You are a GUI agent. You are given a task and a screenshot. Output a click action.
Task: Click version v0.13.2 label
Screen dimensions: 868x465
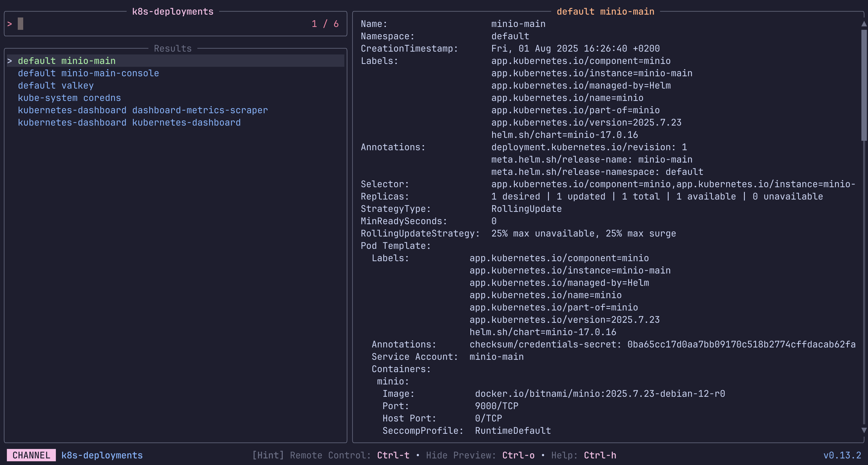(x=842, y=455)
